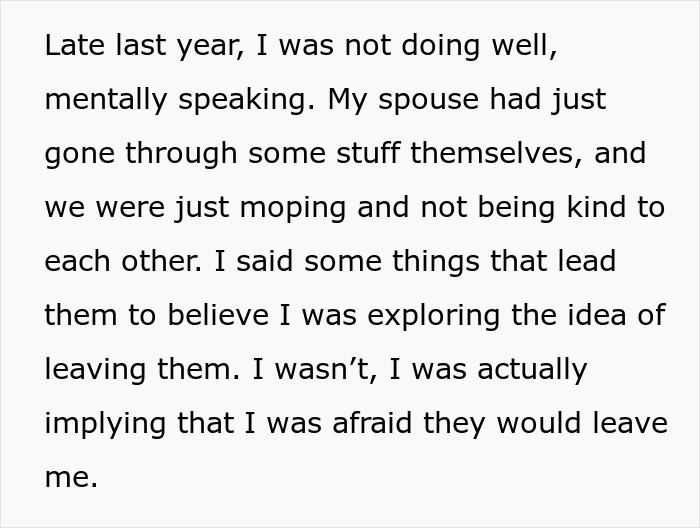Click the word "things"

[x=415, y=261]
